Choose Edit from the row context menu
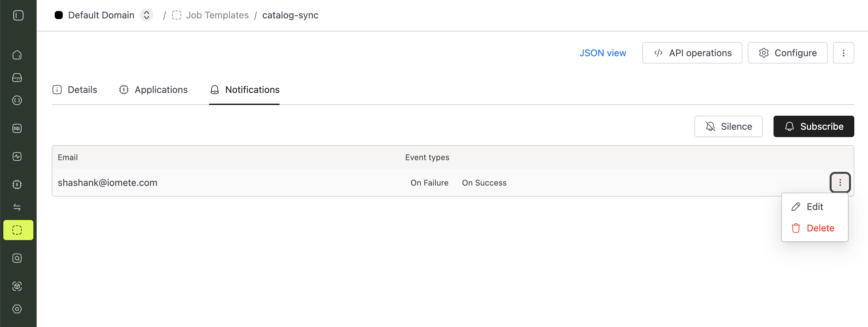 coord(814,207)
